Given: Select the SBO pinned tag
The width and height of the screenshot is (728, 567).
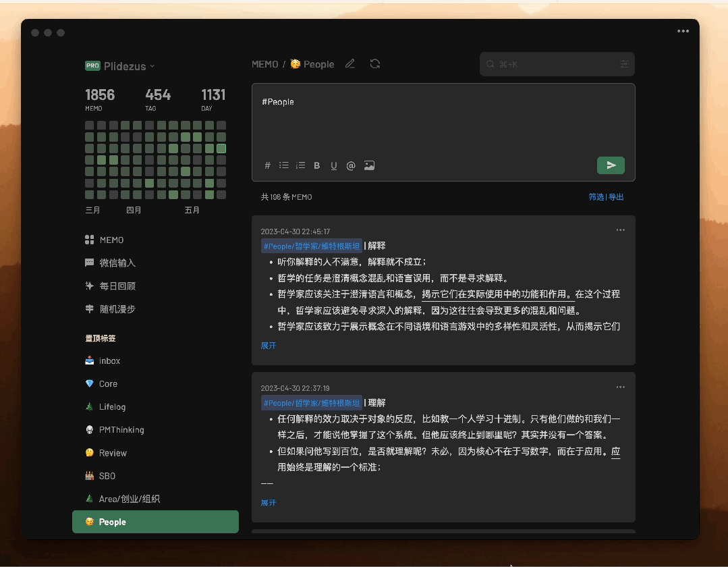Looking at the screenshot, I should [155, 476].
